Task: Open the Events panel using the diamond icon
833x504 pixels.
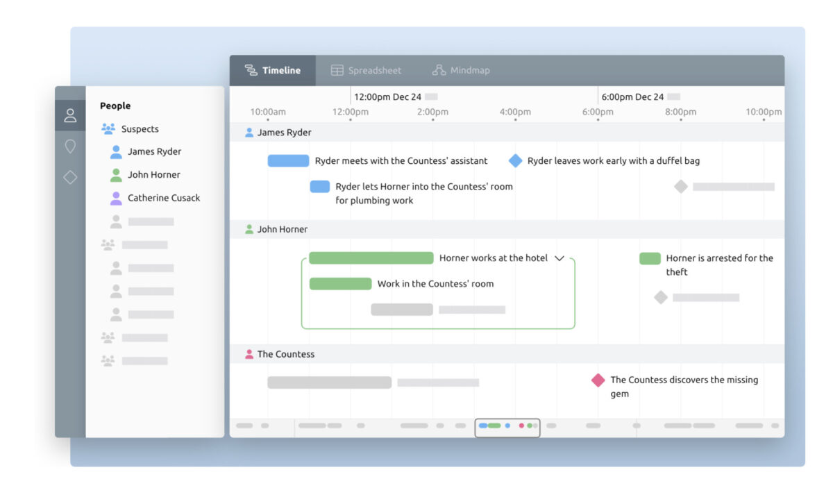Action: 70,177
